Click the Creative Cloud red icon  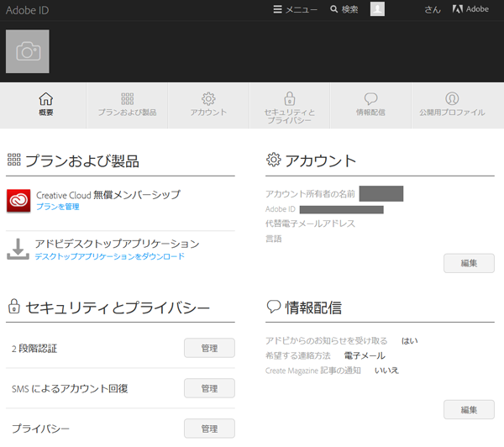[18, 201]
